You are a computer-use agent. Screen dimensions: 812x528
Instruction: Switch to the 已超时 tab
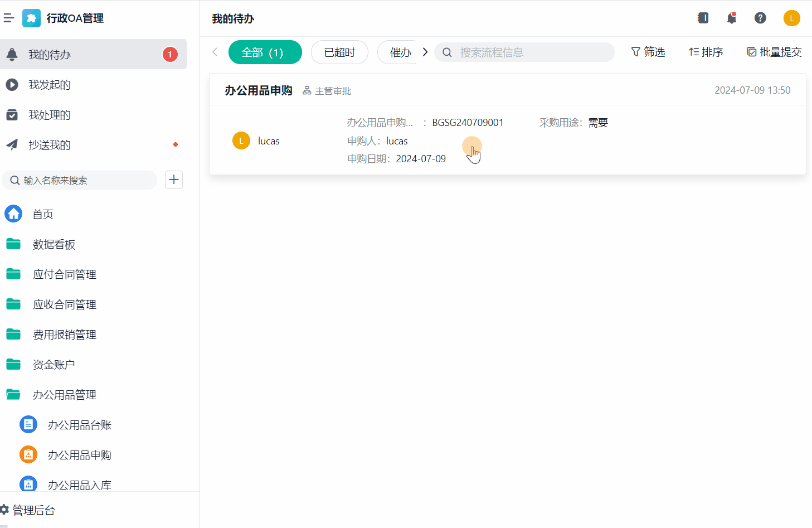pos(339,52)
